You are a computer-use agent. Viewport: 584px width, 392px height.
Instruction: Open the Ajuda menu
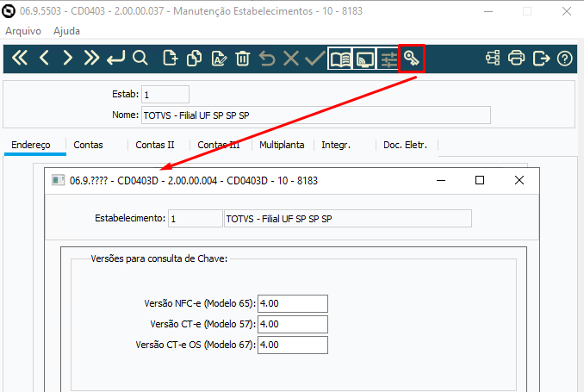tap(66, 31)
